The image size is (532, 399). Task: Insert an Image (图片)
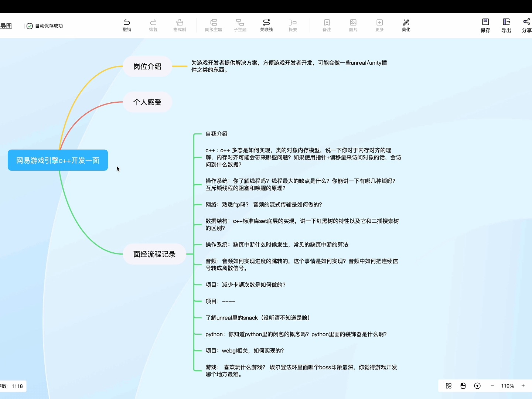pyautogui.click(x=353, y=25)
